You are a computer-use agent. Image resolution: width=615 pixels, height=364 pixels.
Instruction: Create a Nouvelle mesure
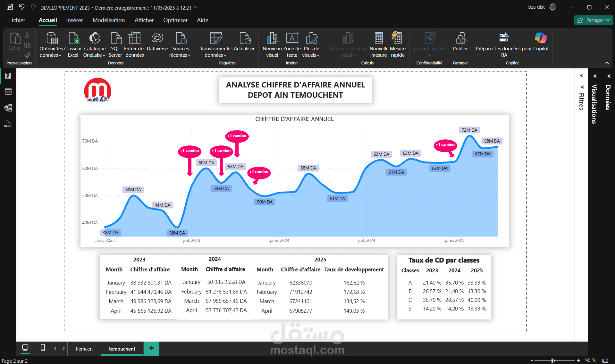[379, 45]
